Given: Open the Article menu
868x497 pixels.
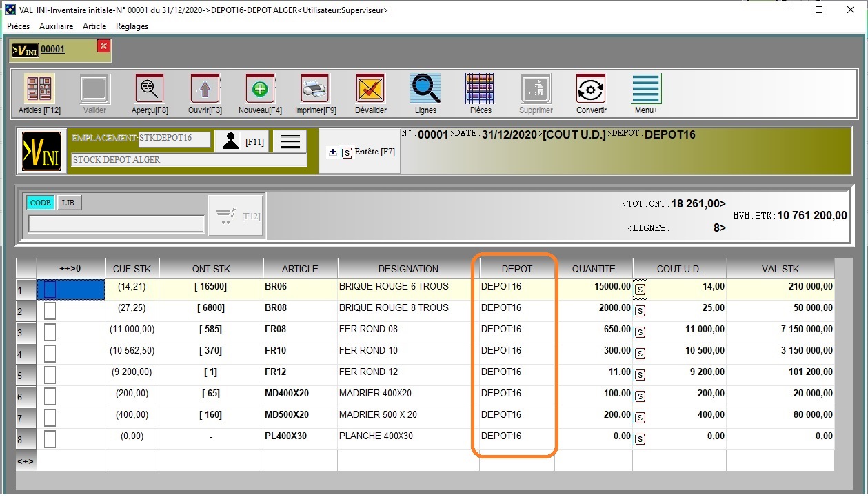Looking at the screenshot, I should [x=94, y=26].
